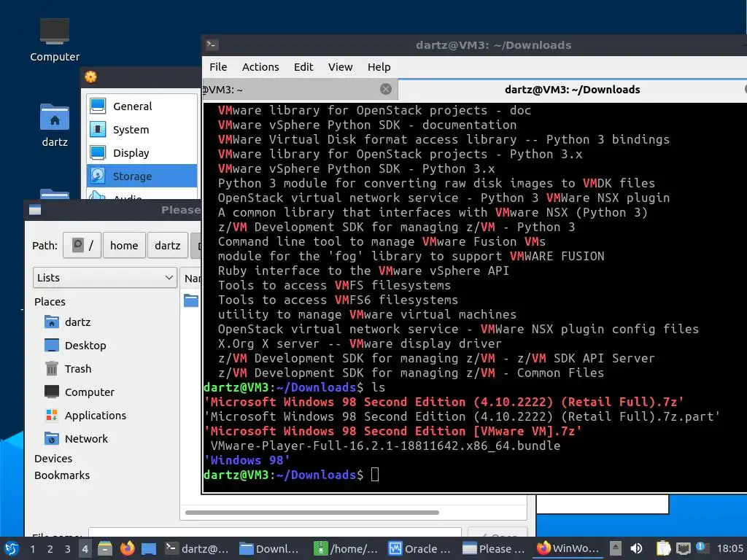The image size is (747, 560).
Task: Select Display in VirtualBox settings list
Action: point(142,153)
